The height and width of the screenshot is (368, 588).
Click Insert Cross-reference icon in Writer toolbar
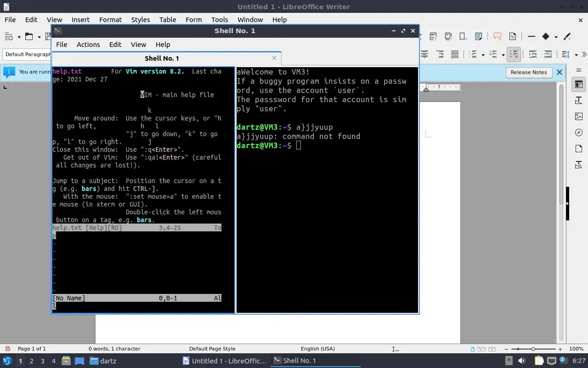pos(478,36)
